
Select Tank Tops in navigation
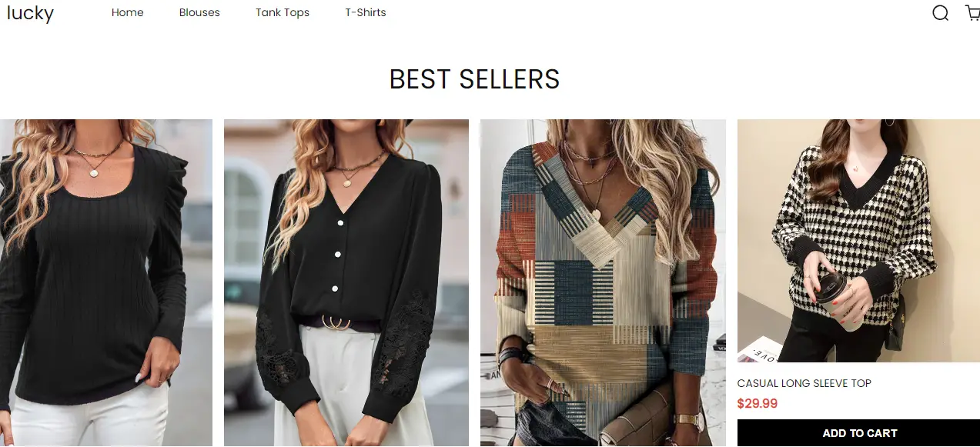click(x=283, y=12)
